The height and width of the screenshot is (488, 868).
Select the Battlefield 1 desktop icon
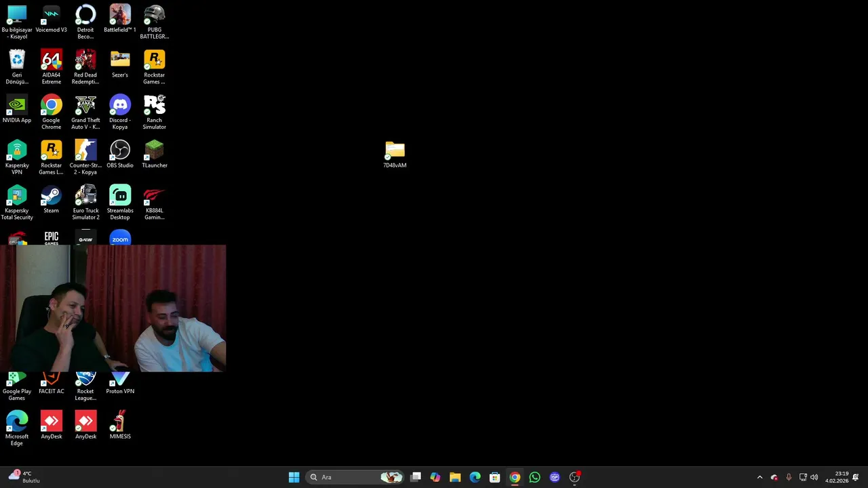(x=120, y=19)
